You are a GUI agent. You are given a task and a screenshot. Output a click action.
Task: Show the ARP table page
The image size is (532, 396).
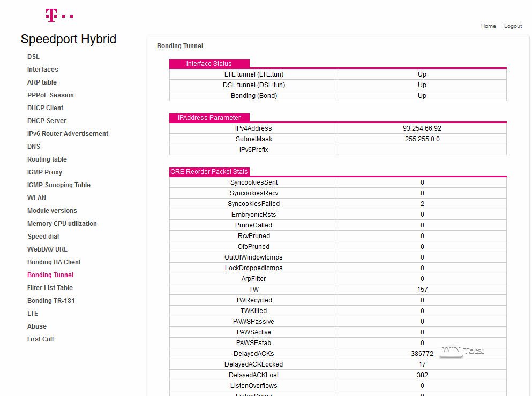pyautogui.click(x=42, y=82)
